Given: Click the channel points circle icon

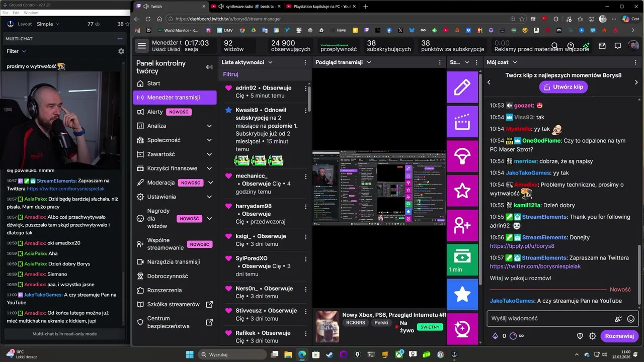Looking at the screenshot, I should pyautogui.click(x=513, y=336).
